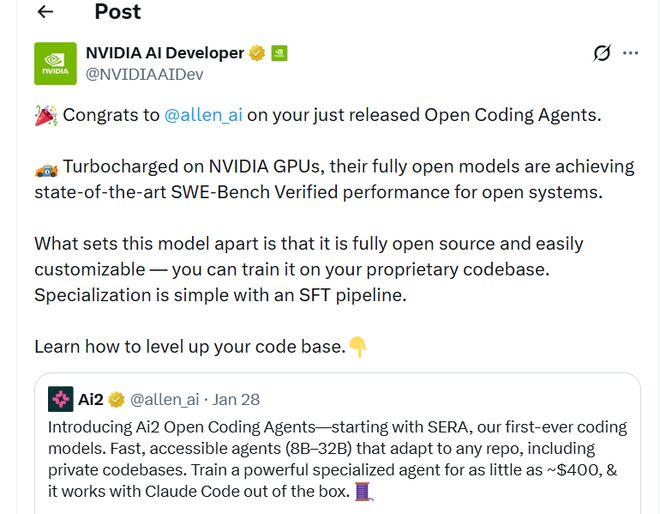The image size is (660, 514).
Task: Click the race car emoji before Turbocharged
Action: [x=45, y=167]
